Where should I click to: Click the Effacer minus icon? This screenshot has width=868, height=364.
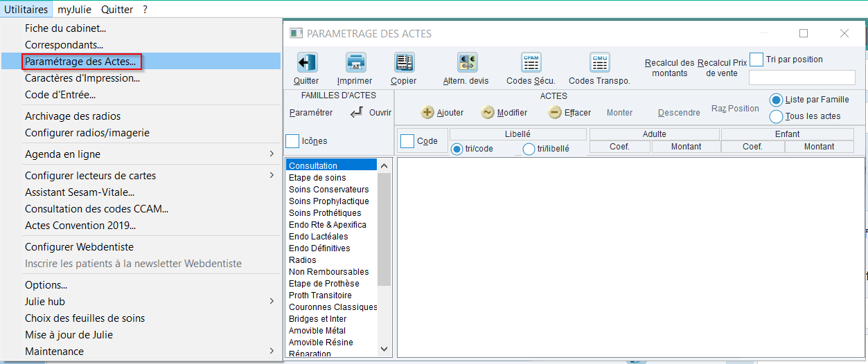(555, 112)
